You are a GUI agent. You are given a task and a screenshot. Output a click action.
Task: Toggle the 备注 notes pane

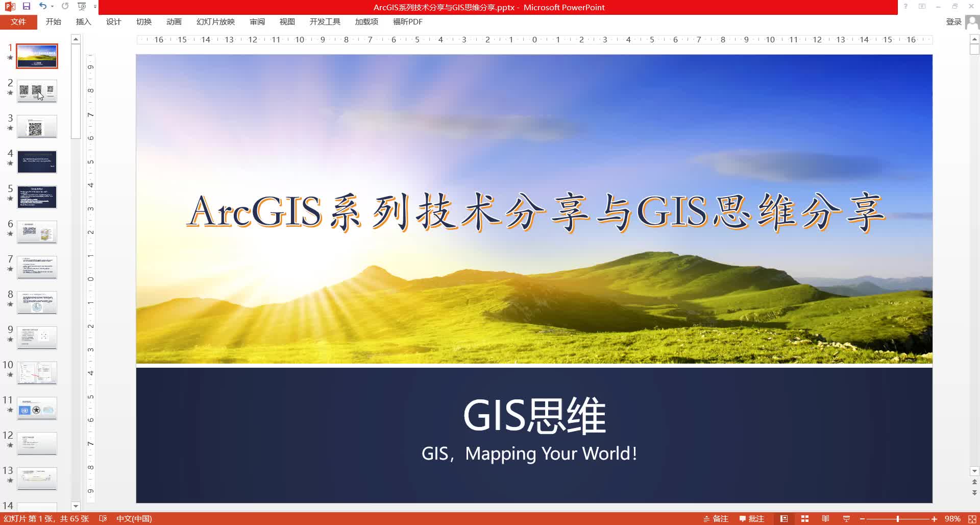716,518
